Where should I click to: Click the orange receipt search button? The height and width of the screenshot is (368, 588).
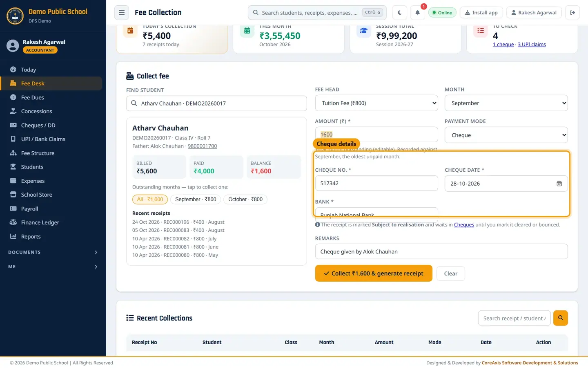click(561, 318)
